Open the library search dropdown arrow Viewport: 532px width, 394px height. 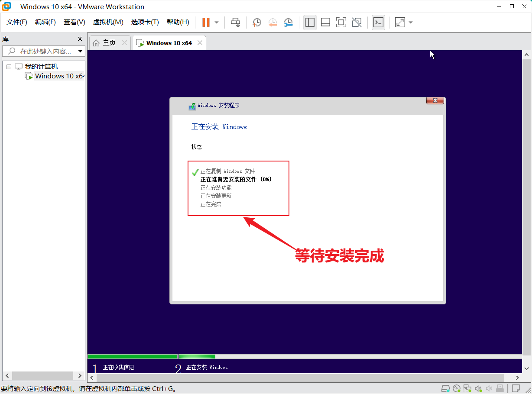[x=81, y=51]
